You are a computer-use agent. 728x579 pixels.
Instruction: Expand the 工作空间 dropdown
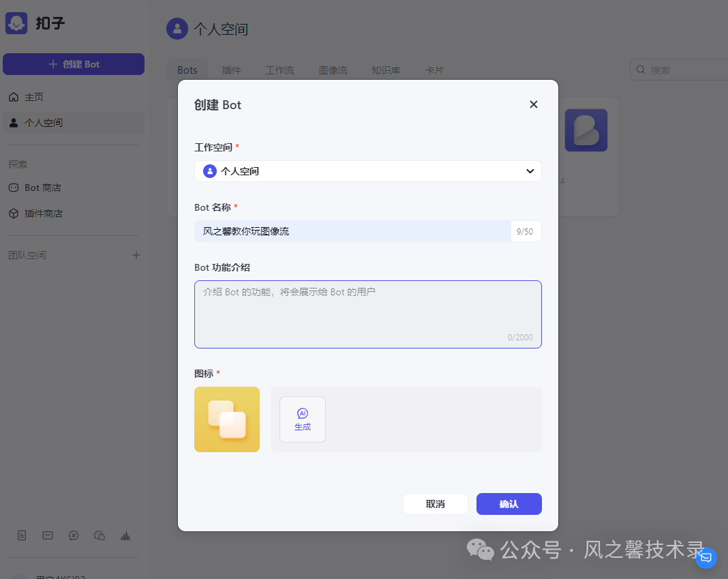[x=367, y=171]
